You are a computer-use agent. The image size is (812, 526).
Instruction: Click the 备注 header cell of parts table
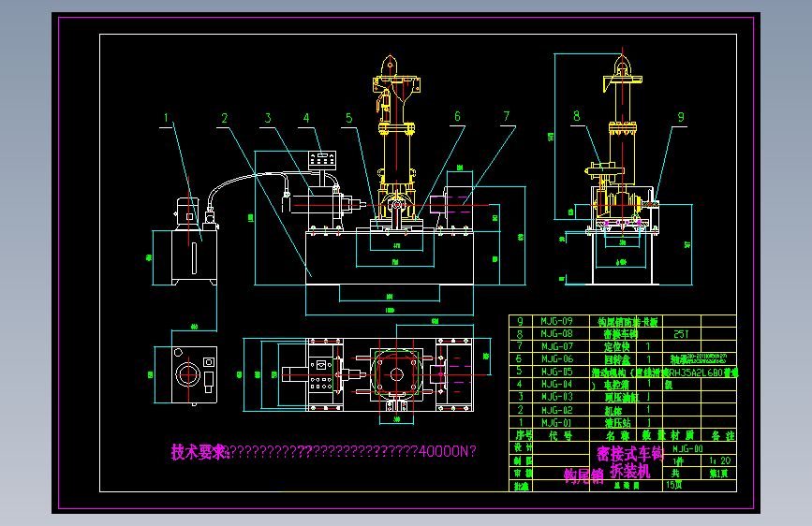pyautogui.click(x=723, y=435)
